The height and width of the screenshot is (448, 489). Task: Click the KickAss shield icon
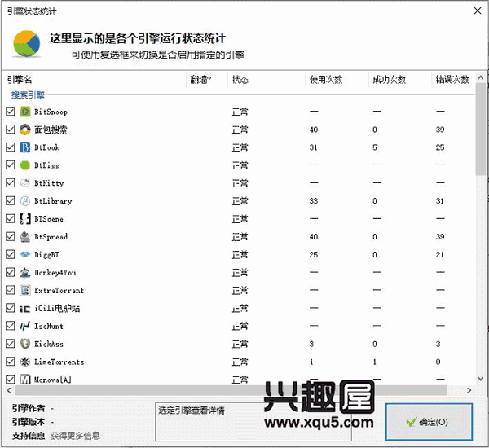(x=25, y=344)
